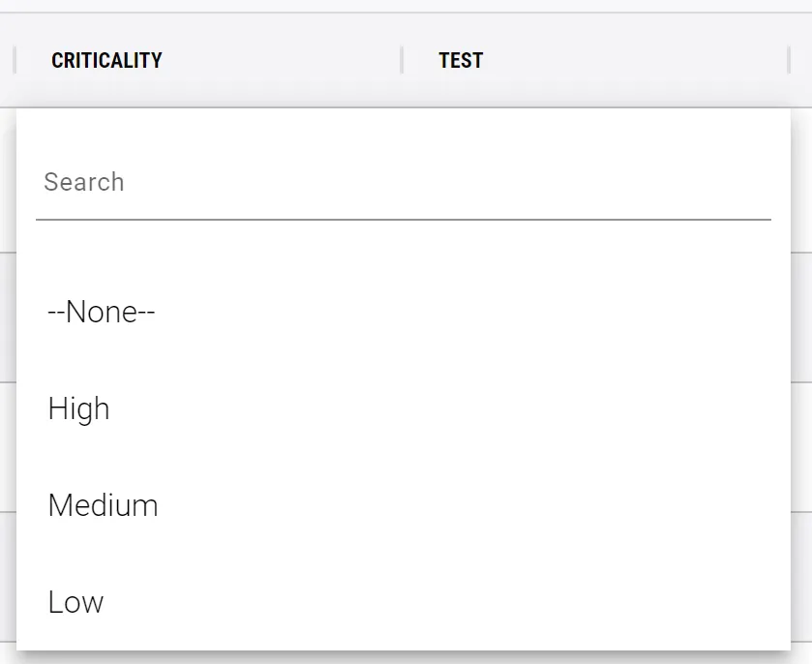
Task: Set criticality value to Low
Action: [x=75, y=603]
